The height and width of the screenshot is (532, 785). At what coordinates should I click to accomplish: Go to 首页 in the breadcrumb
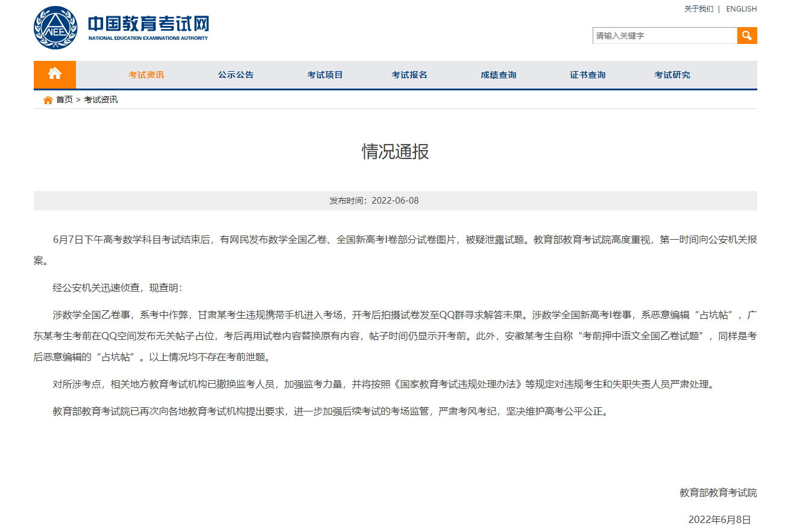tap(65, 100)
